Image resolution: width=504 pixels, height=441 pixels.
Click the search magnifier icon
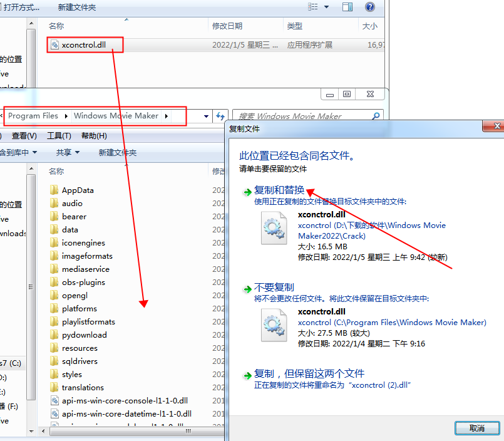[376, 116]
